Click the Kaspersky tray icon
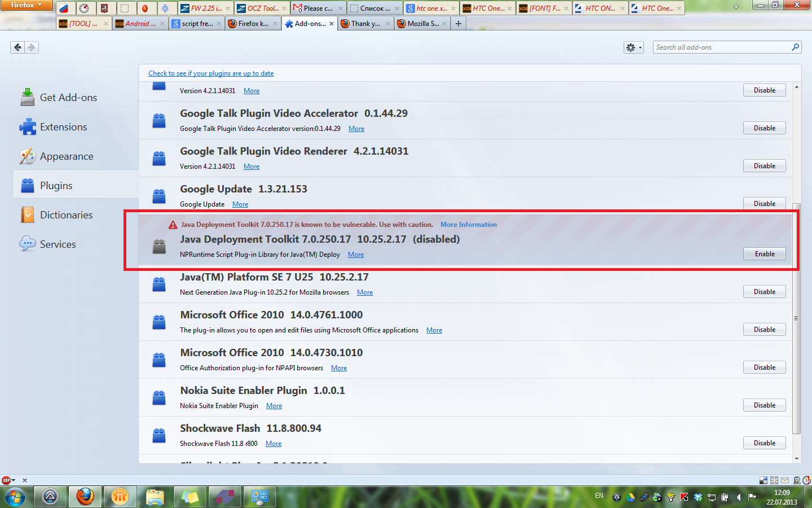 (x=685, y=497)
